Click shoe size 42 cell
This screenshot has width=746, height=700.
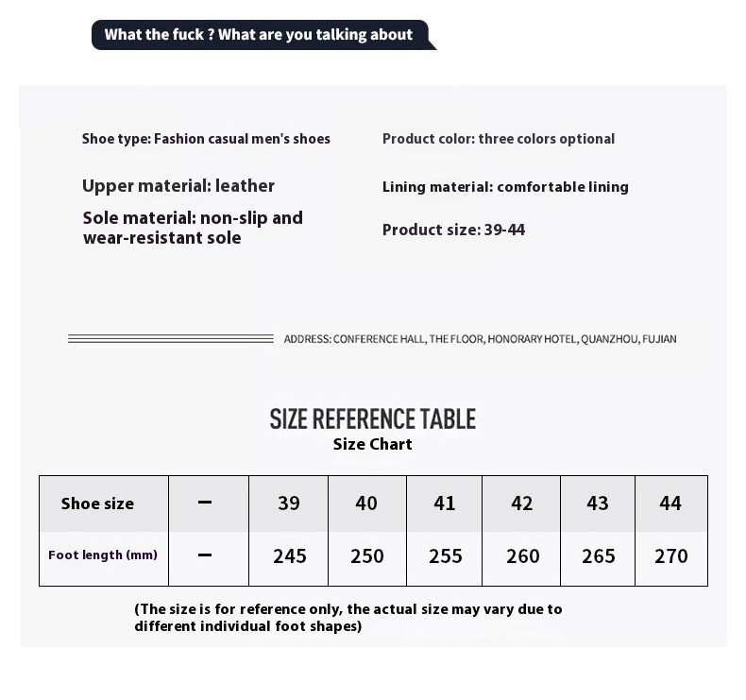click(x=521, y=504)
